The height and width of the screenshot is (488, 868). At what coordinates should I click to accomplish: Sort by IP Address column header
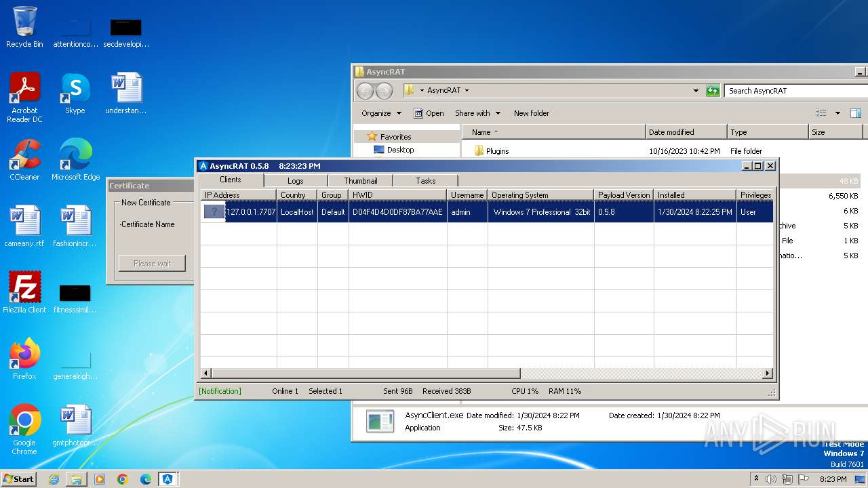238,195
